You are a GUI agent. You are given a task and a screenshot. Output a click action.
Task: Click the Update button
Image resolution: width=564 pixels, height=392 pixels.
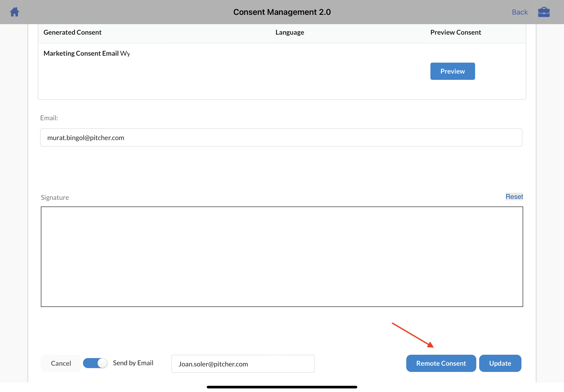click(x=500, y=363)
